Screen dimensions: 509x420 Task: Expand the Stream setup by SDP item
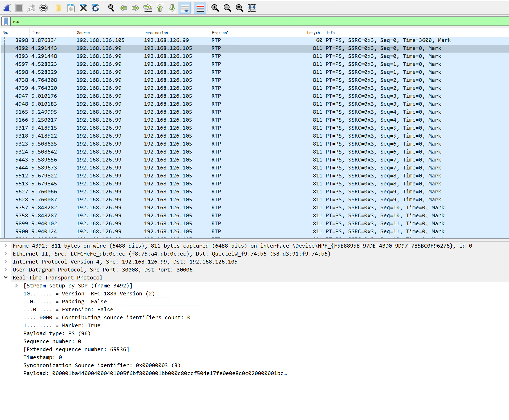pyautogui.click(x=16, y=286)
